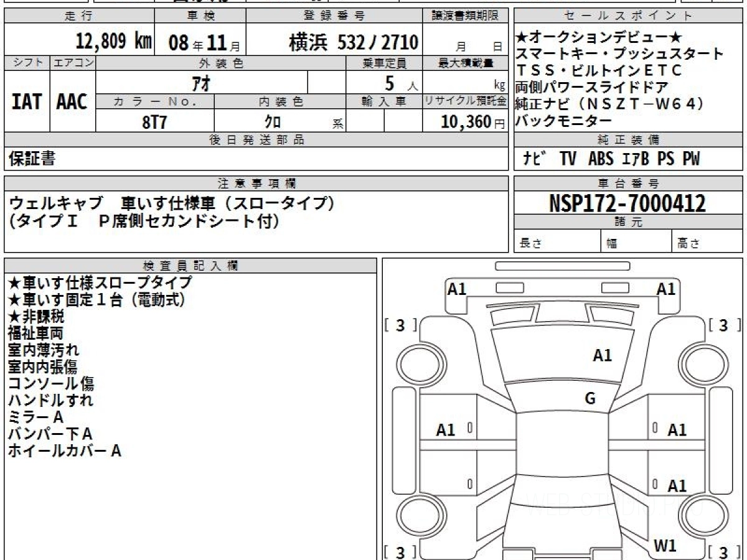This screenshot has height=560, width=747.
Task: Select the inspection date 08年11月
Action: coord(204,43)
